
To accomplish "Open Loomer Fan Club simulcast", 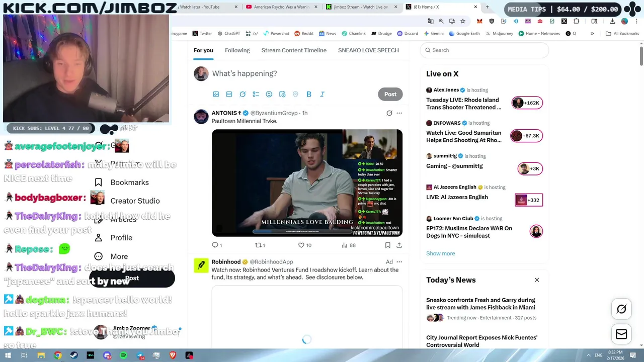I will point(485,228).
